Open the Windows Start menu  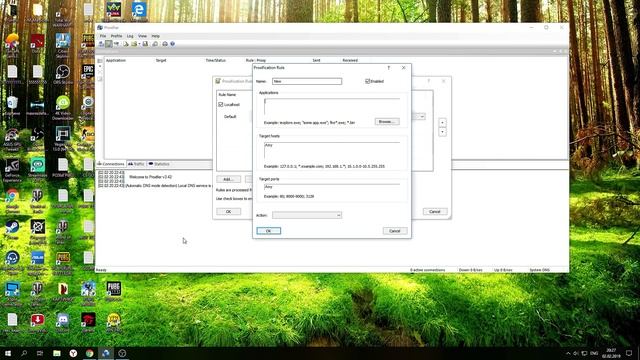coord(8,353)
